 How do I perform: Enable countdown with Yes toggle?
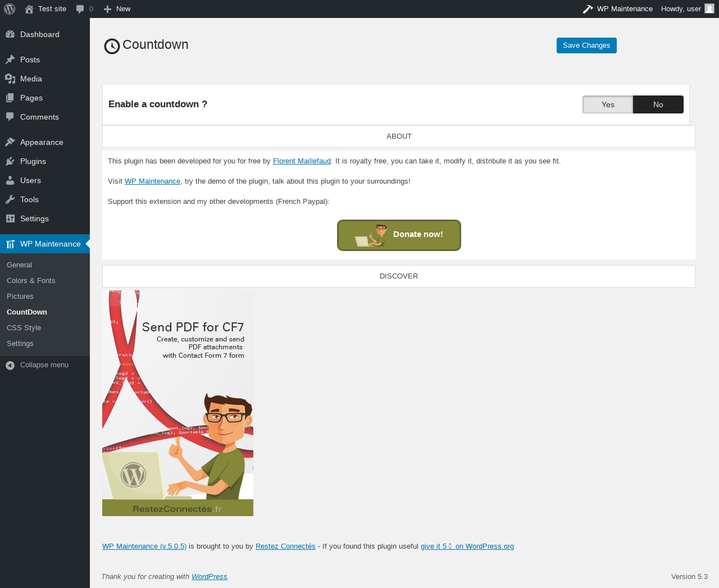pos(608,104)
